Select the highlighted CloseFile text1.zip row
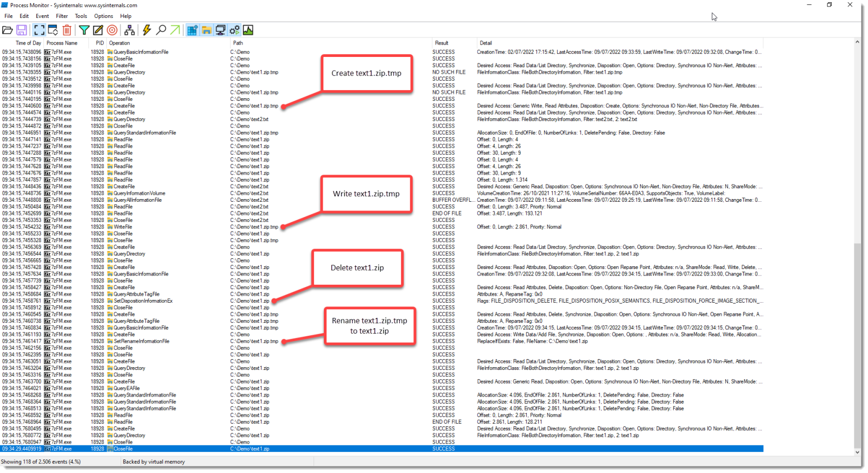Screen dimensions: 868x473 click(250, 449)
